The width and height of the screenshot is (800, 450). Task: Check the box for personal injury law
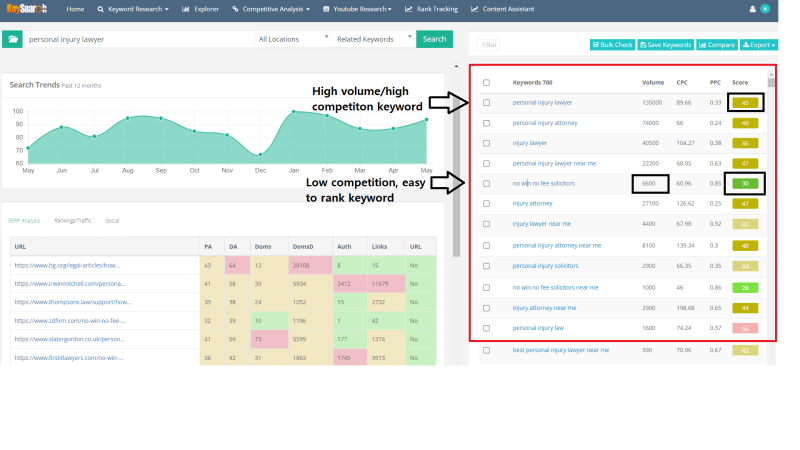486,328
